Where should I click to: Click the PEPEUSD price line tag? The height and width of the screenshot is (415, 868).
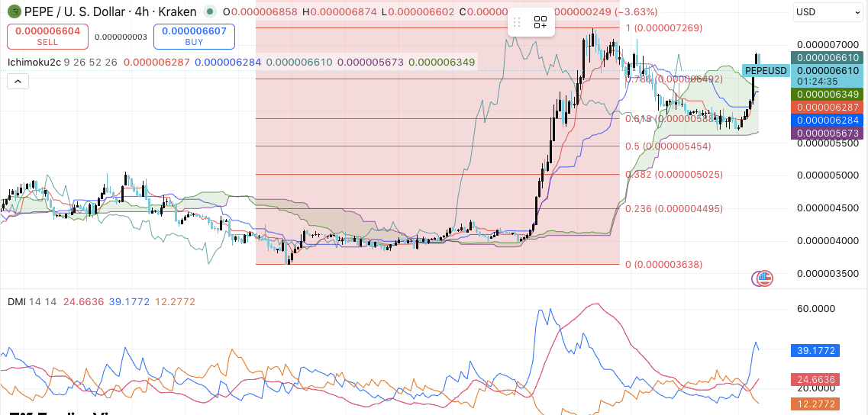coord(766,71)
